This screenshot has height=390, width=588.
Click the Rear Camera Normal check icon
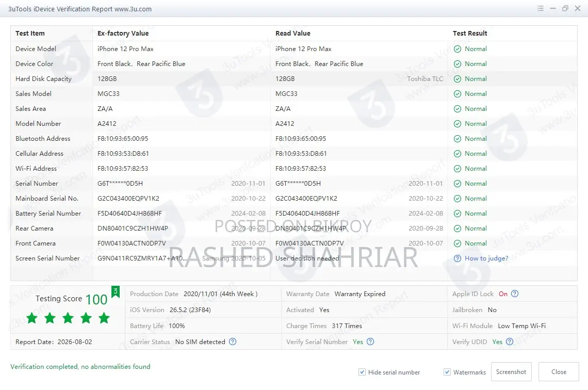point(458,229)
